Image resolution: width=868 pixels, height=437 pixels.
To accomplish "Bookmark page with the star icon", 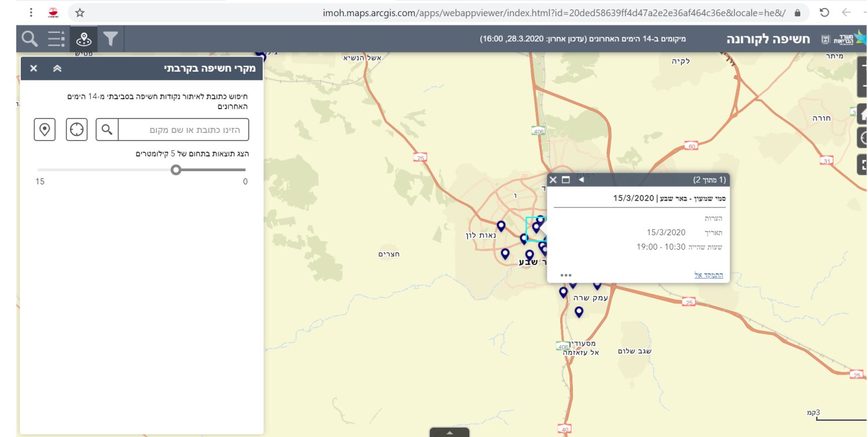I will 80,12.
